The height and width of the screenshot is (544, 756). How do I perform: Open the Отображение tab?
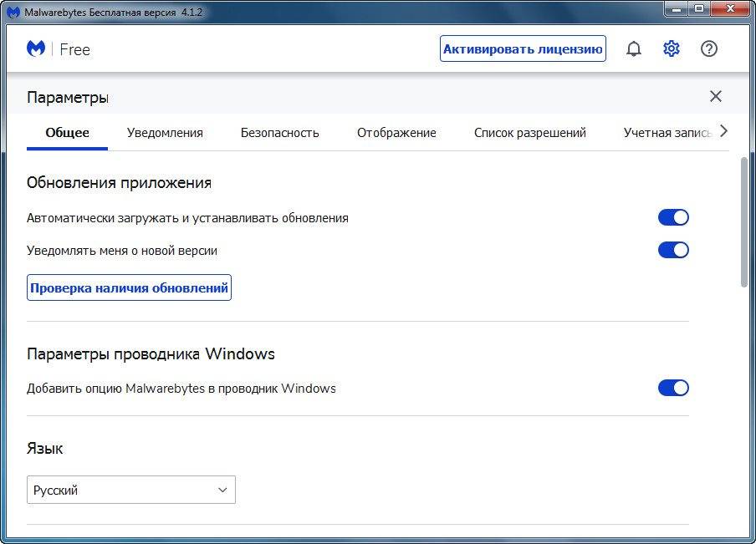[396, 133]
